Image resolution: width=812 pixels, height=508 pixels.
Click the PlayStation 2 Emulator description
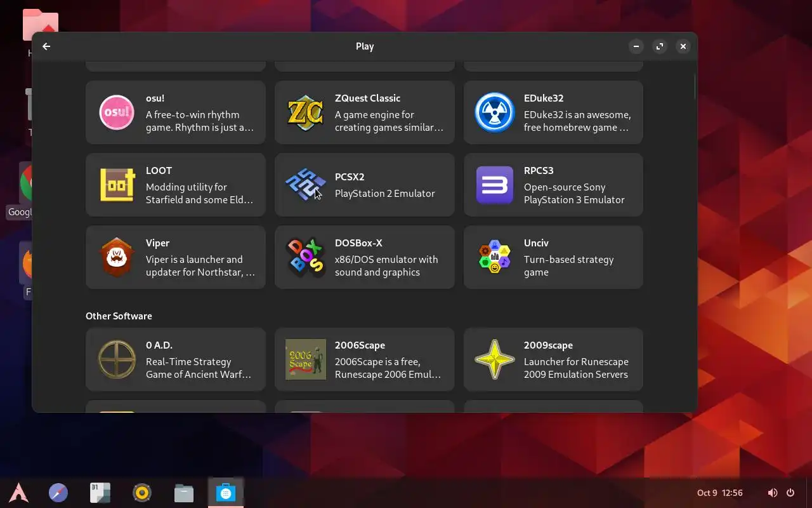[x=384, y=194]
